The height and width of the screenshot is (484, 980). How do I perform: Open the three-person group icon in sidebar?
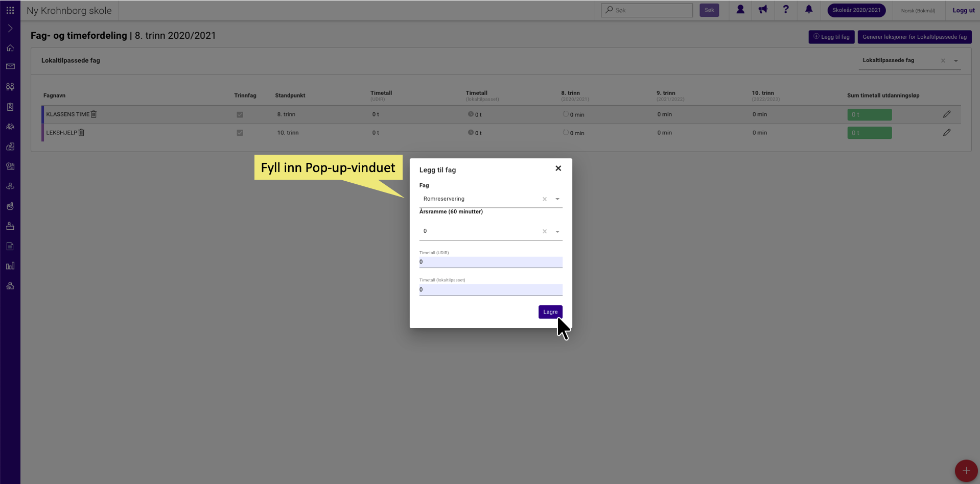tap(10, 127)
